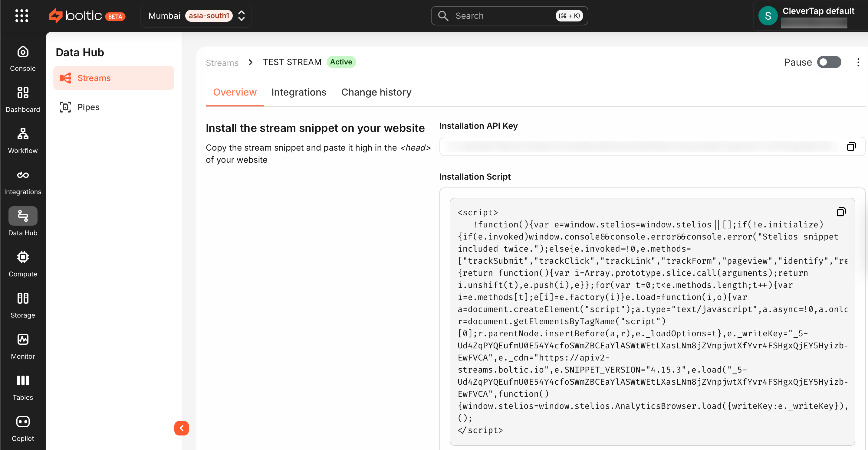Screen dimensions: 868x450
Task: Select Data Hub in left rail
Action: [x=23, y=222]
